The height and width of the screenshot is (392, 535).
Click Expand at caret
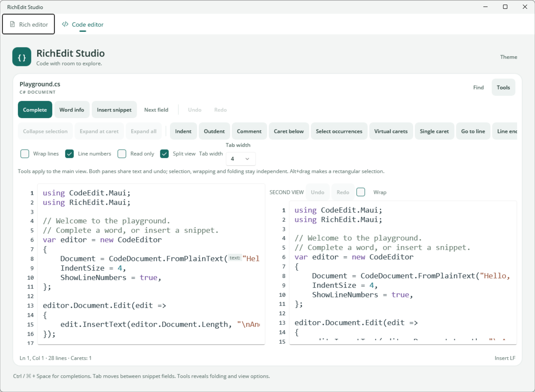[x=99, y=131]
